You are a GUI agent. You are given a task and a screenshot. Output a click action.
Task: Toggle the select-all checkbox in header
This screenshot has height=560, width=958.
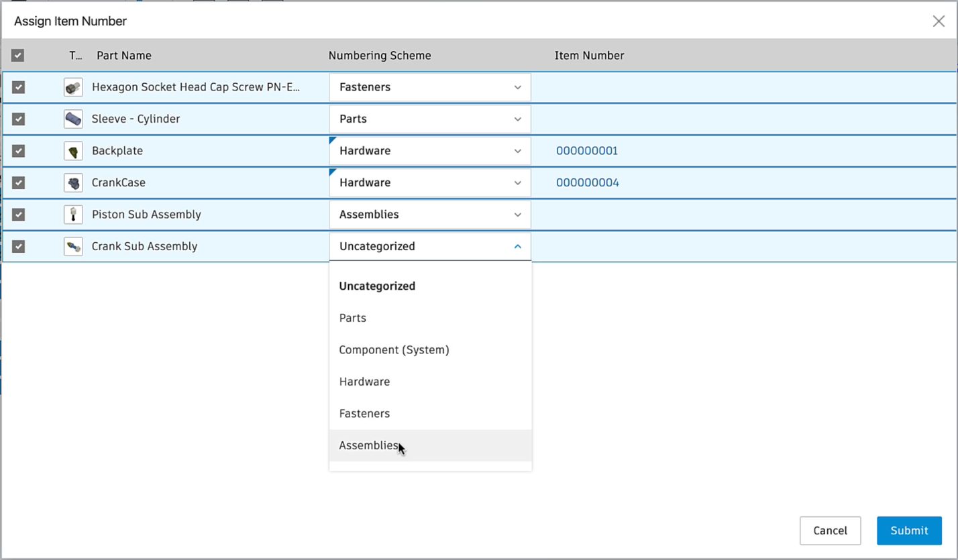coord(18,56)
